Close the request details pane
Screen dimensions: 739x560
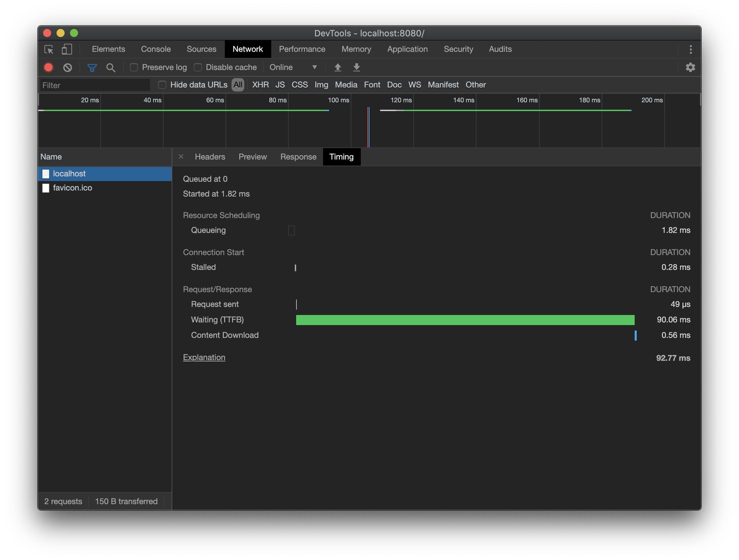click(x=181, y=156)
